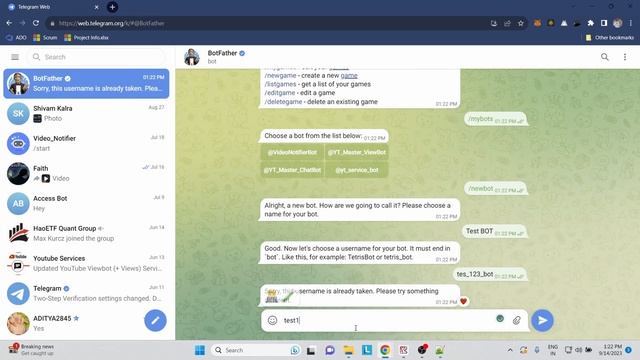Image resolution: width=640 pixels, height=360 pixels.
Task: Click the /listgames command link
Action: point(280,84)
